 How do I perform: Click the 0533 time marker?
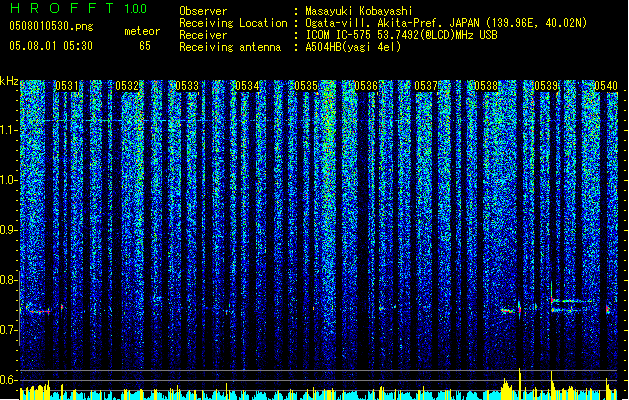(187, 86)
